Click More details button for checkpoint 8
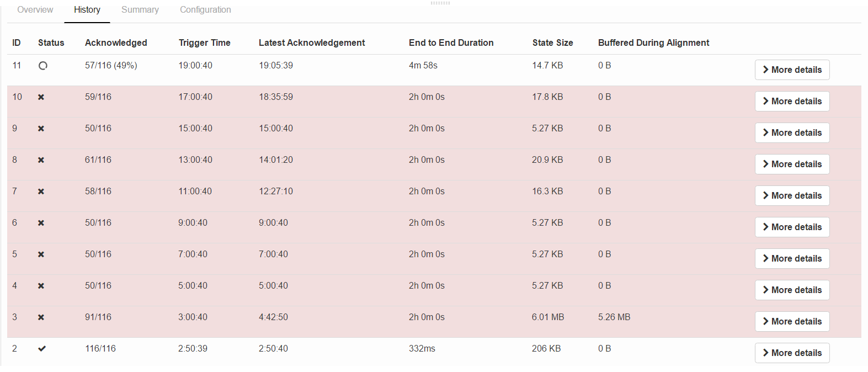868x372 pixels. (792, 164)
